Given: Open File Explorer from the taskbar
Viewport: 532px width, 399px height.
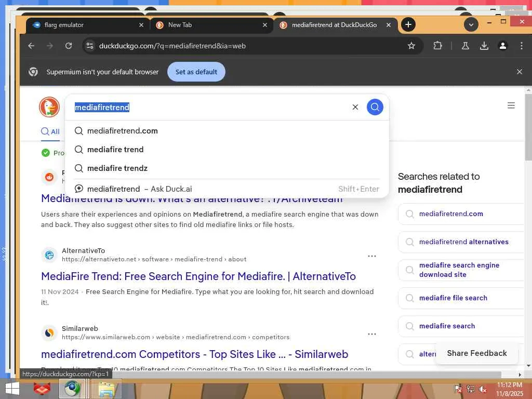Looking at the screenshot, I should tap(107, 389).
